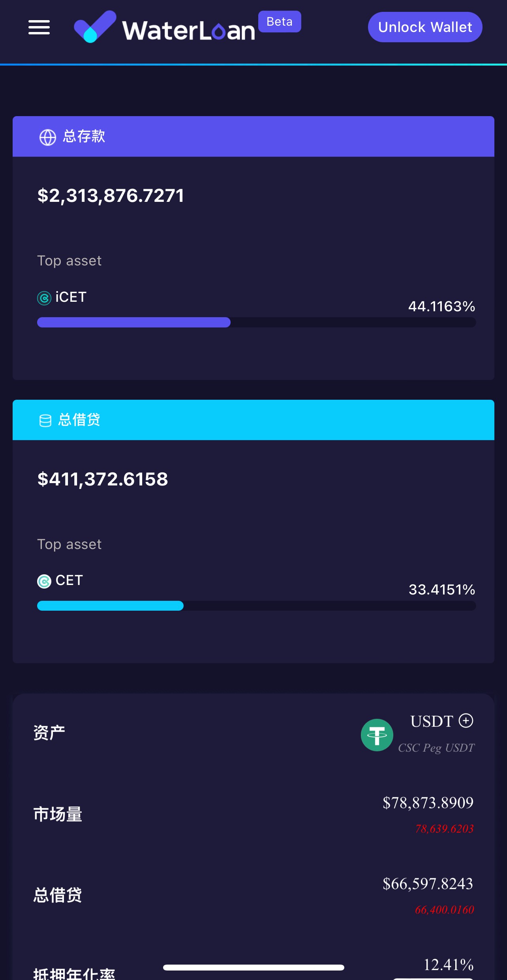Click the CET token icon

44,581
